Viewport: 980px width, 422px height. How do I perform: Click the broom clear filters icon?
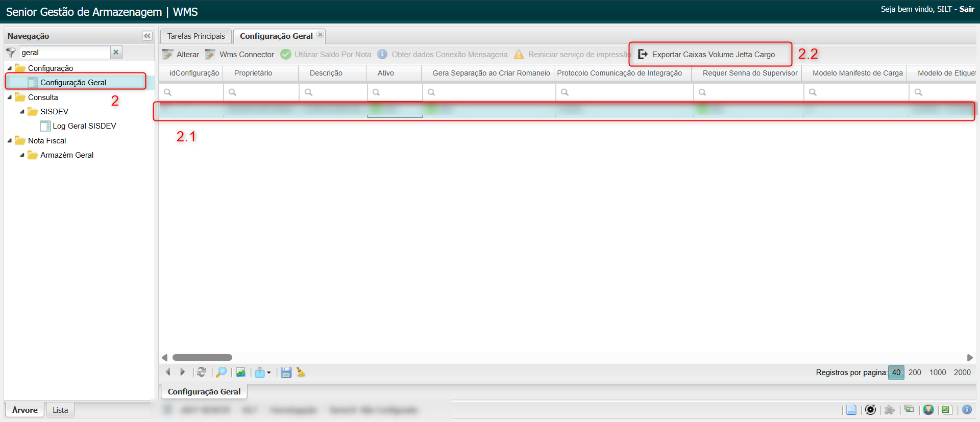point(301,372)
